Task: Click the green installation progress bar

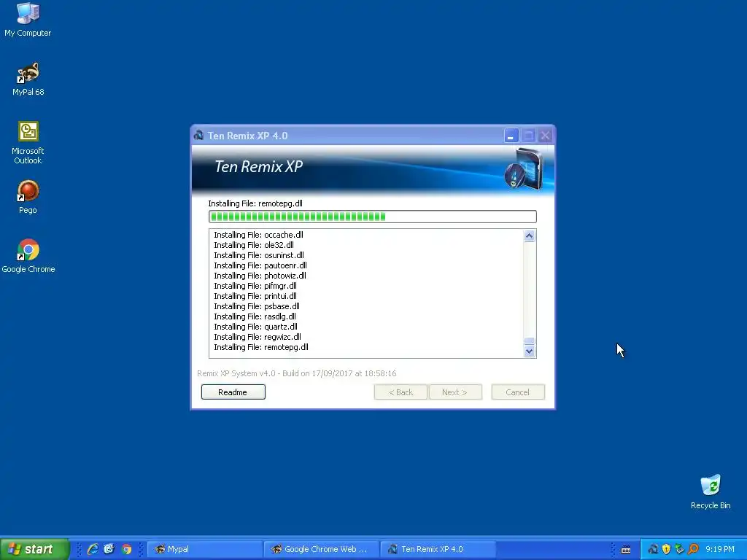Action: tap(373, 217)
